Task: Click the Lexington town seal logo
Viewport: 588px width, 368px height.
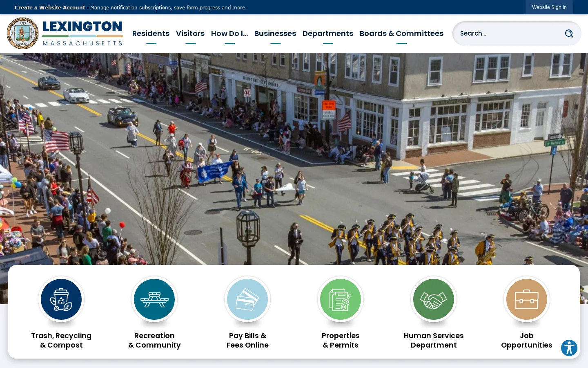Action: [x=23, y=33]
